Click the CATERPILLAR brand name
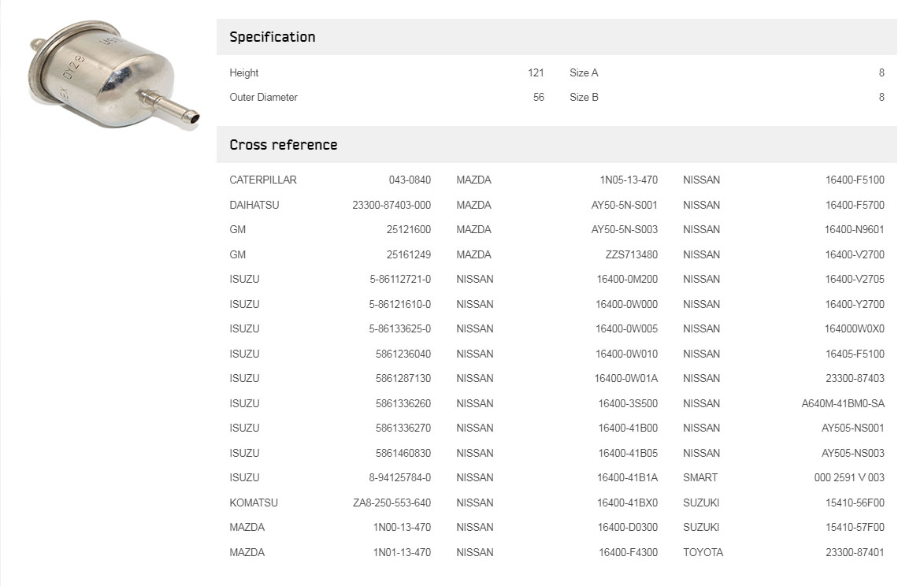Screen dimensions: 924x586 (263, 180)
